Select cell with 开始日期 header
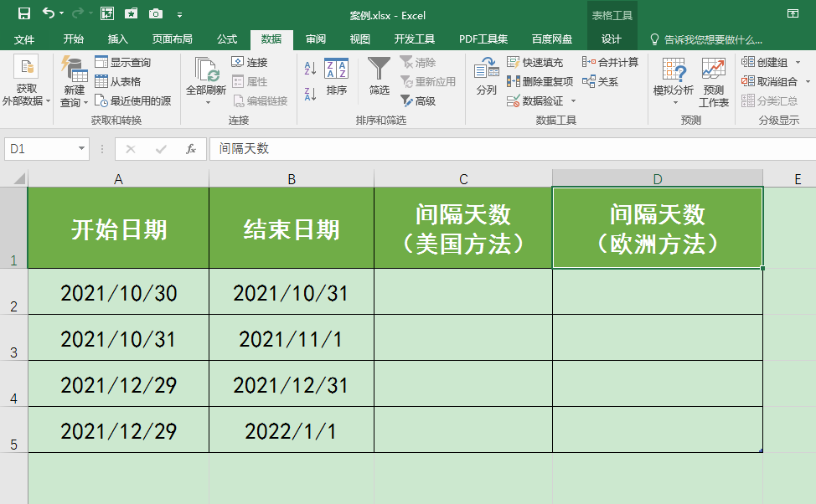 (118, 228)
